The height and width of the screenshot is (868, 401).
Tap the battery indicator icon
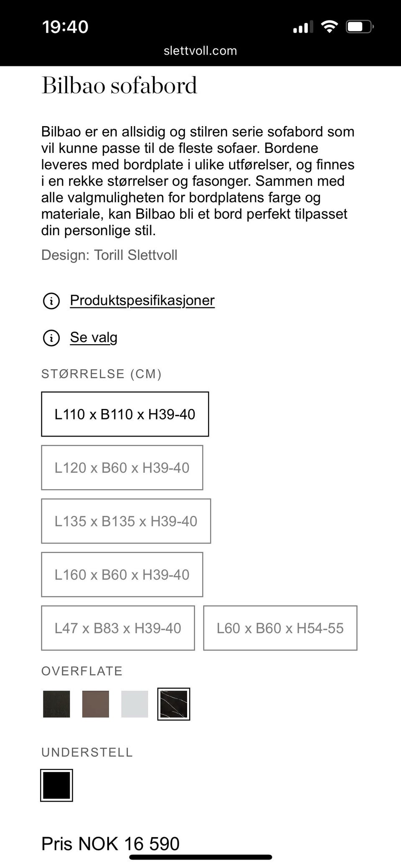pyautogui.click(x=359, y=27)
